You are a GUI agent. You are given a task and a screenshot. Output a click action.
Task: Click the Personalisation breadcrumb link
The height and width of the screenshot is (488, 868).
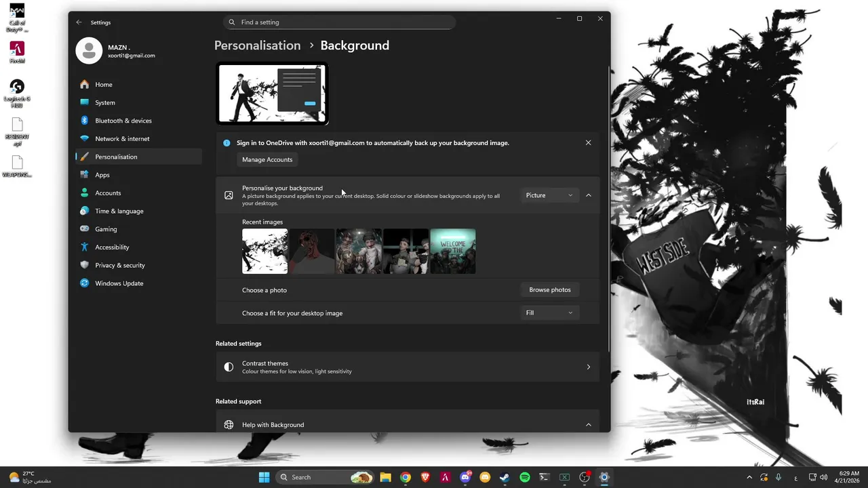258,45
